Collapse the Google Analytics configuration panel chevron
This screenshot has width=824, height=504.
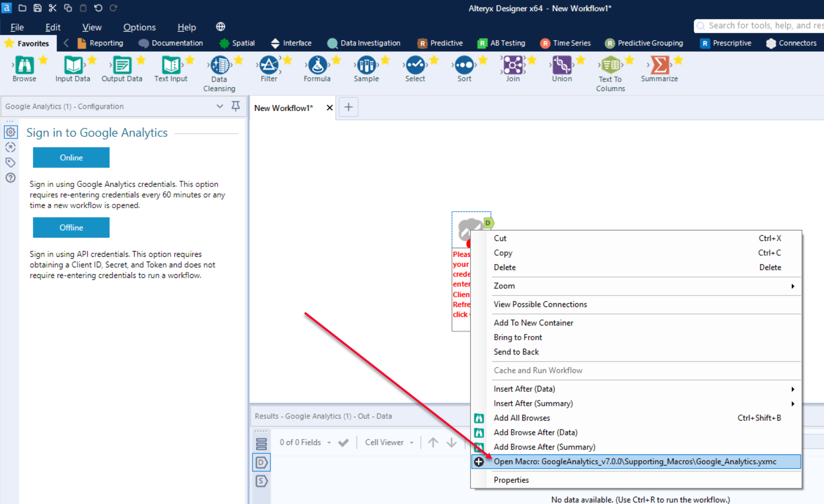click(x=220, y=106)
